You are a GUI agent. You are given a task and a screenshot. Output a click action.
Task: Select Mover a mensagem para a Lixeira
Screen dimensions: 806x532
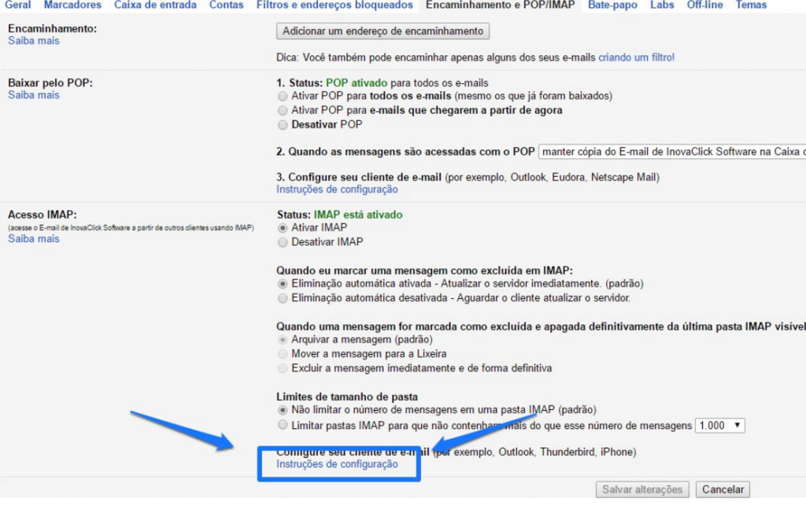point(283,354)
